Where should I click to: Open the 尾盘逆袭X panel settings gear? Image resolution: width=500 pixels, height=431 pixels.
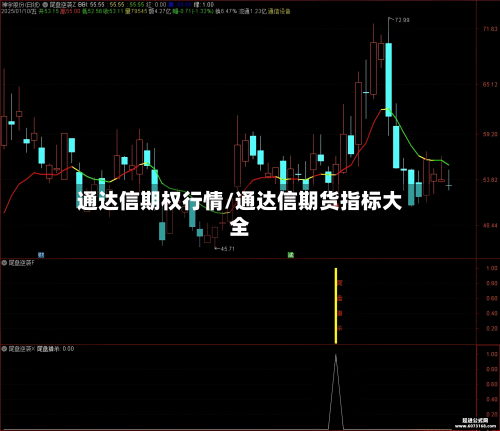pos(4,349)
